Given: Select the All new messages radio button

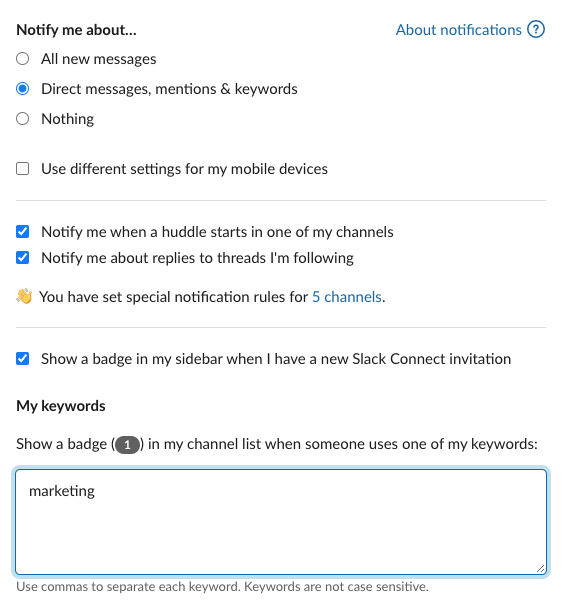Looking at the screenshot, I should tap(22, 59).
